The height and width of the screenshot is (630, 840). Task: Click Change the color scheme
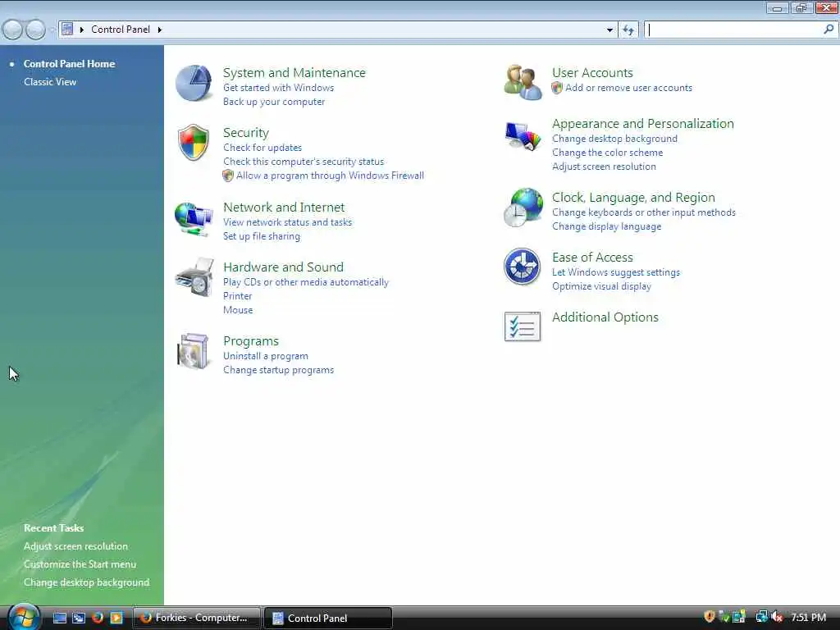(608, 153)
